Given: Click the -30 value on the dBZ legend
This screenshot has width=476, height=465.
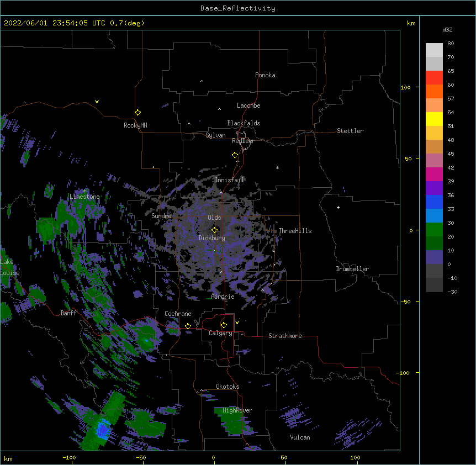Looking at the screenshot, I should pos(452,292).
